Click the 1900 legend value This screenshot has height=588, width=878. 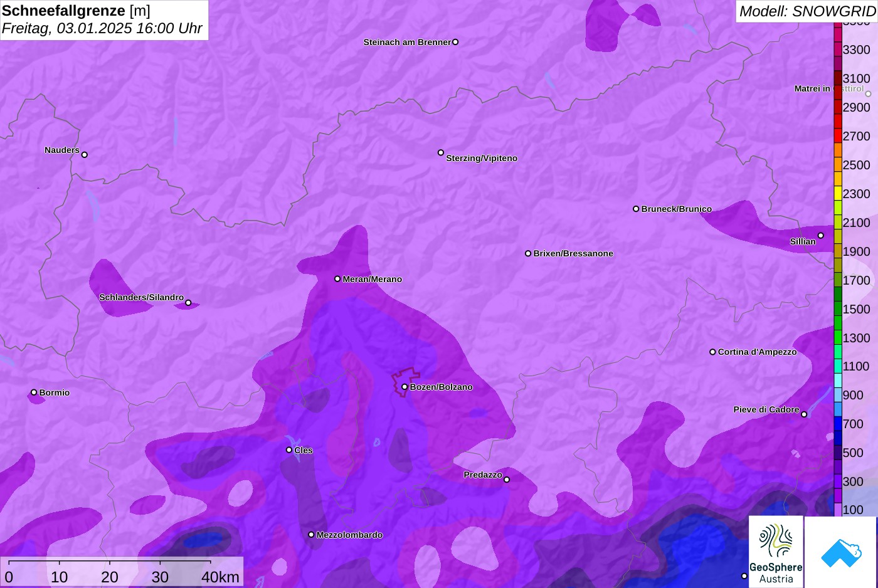[857, 251]
